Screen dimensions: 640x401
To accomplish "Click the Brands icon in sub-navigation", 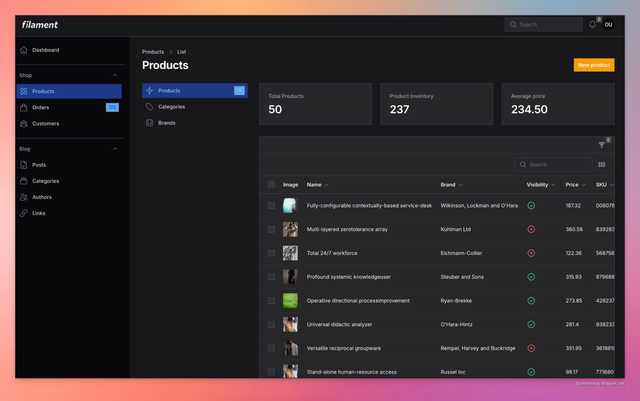I will click(149, 123).
